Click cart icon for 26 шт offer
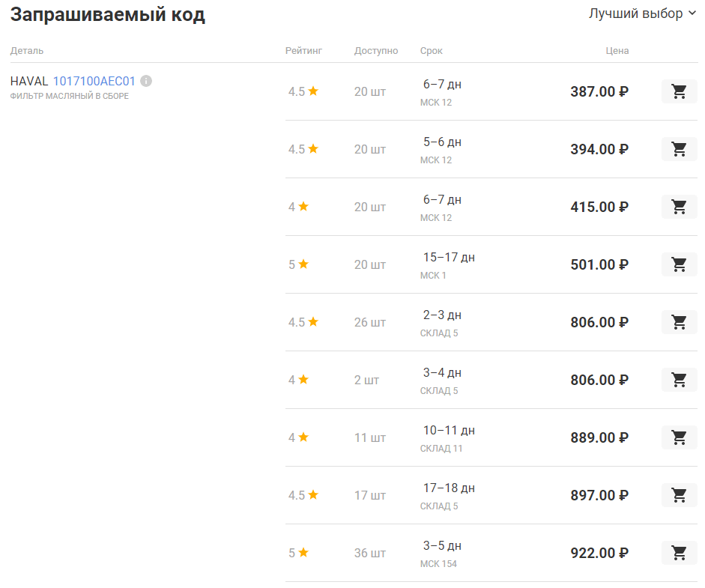Image resolution: width=705 pixels, height=588 pixels. [x=679, y=322]
